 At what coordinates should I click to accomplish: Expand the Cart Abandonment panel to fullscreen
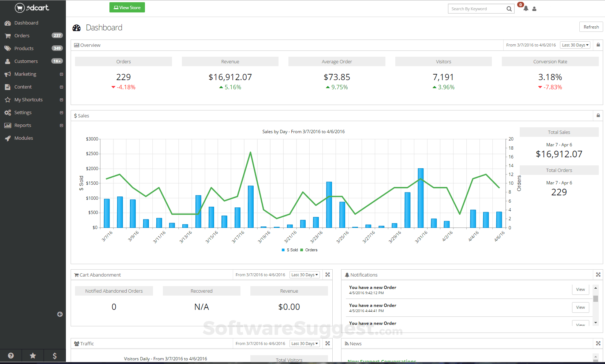click(328, 274)
